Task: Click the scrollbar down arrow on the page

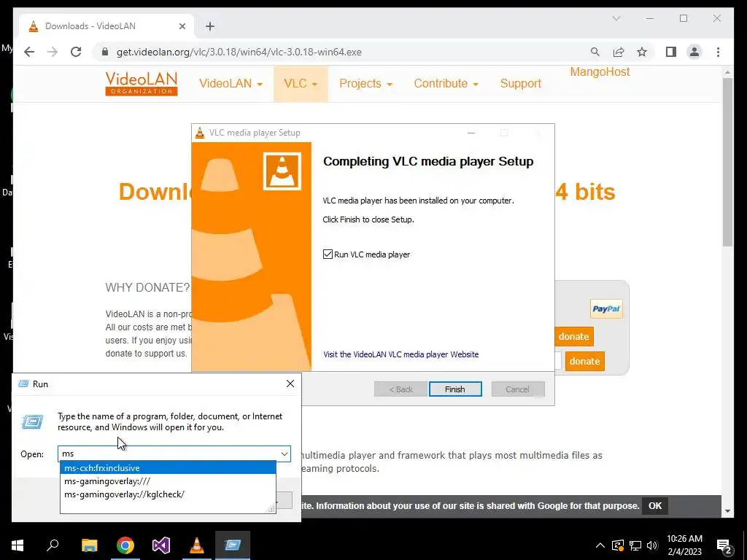Action: click(x=727, y=511)
